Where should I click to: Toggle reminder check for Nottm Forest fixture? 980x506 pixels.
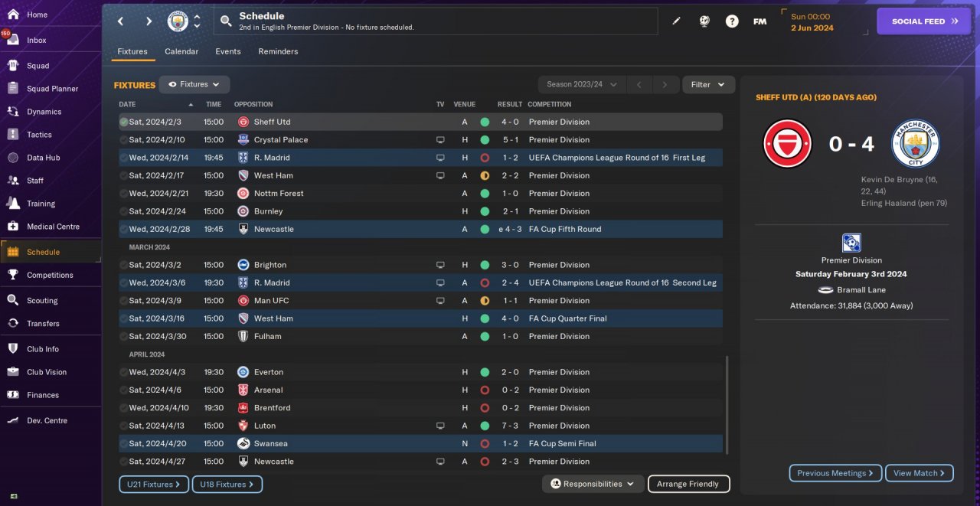(x=124, y=194)
